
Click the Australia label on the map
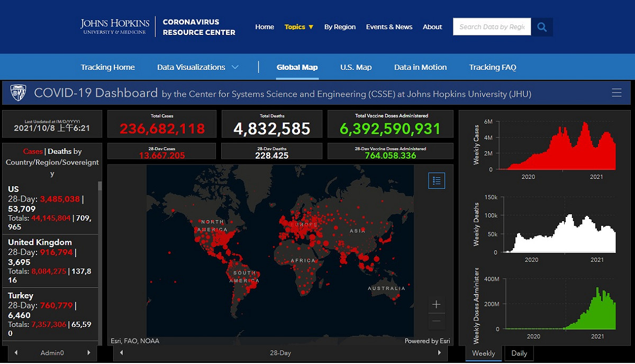(387, 288)
